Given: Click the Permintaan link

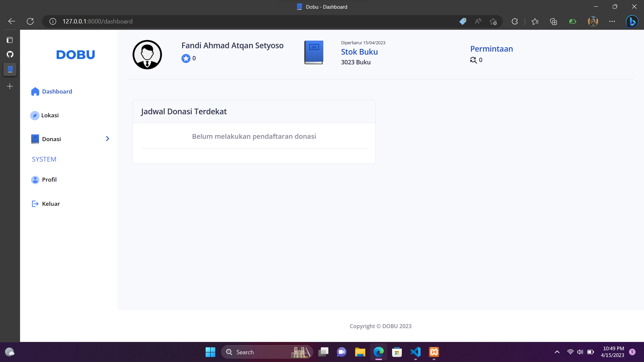Looking at the screenshot, I should 491,49.
